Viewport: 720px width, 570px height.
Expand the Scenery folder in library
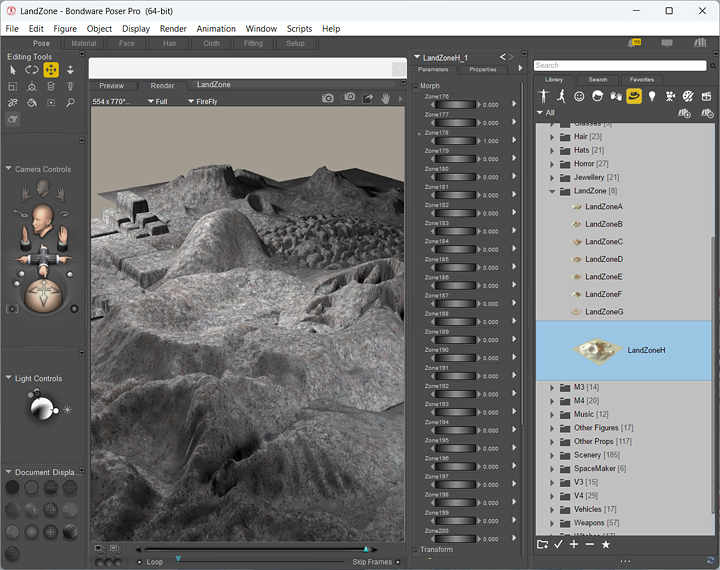click(552, 455)
